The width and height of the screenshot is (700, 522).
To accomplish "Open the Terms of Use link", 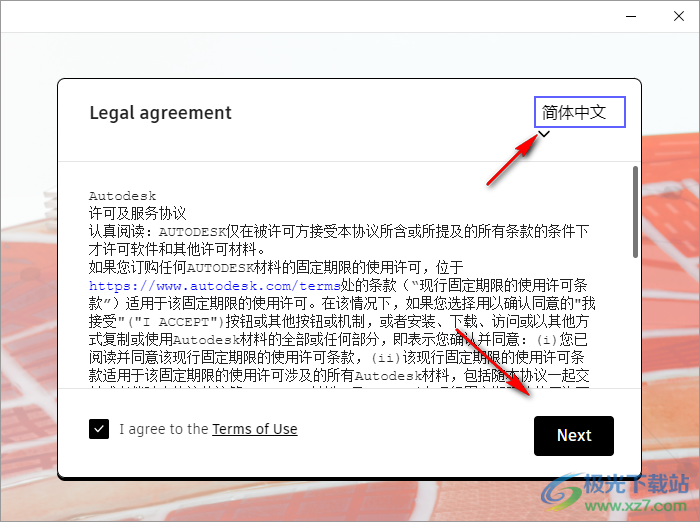I will 254,429.
